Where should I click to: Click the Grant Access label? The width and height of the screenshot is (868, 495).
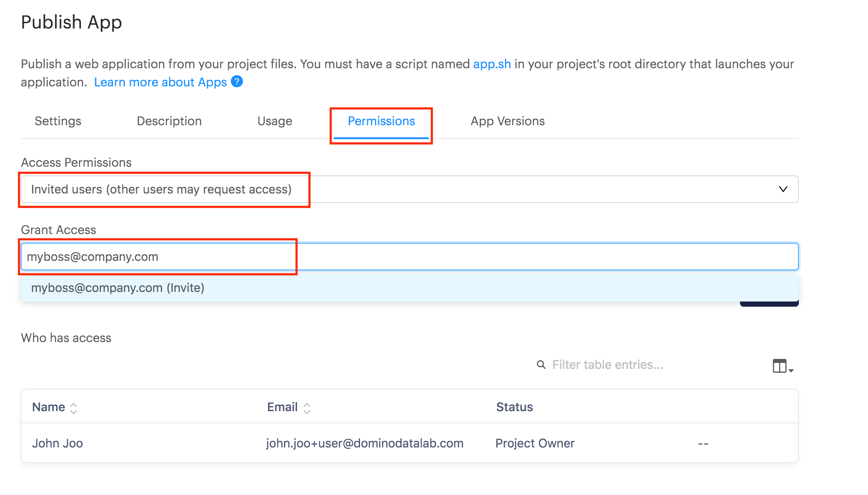58,230
